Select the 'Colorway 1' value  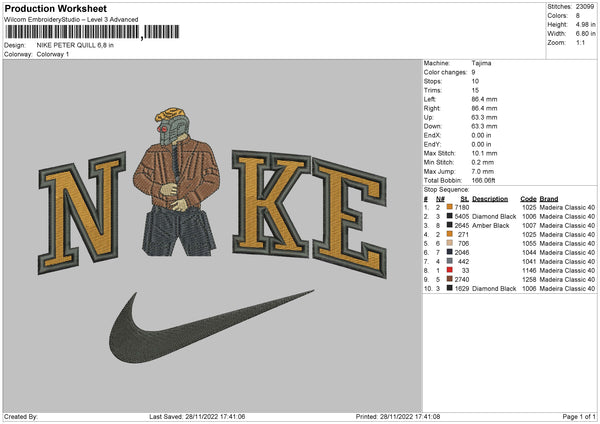53,54
